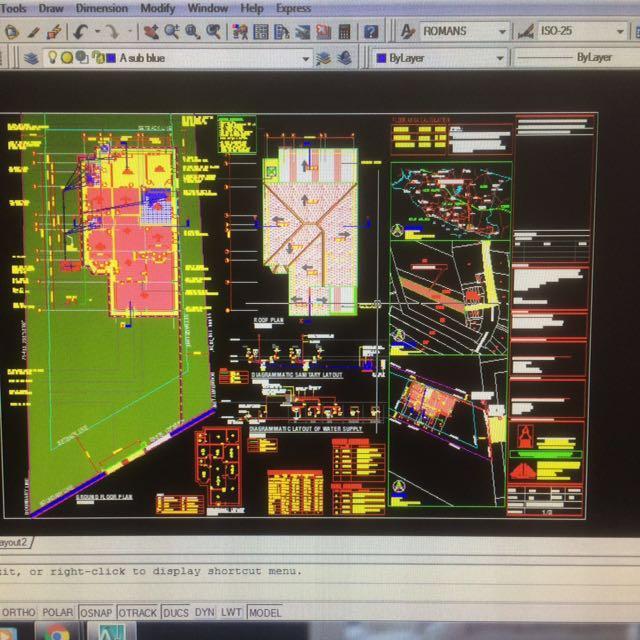Click the MODEL button in status bar

pyautogui.click(x=265, y=612)
